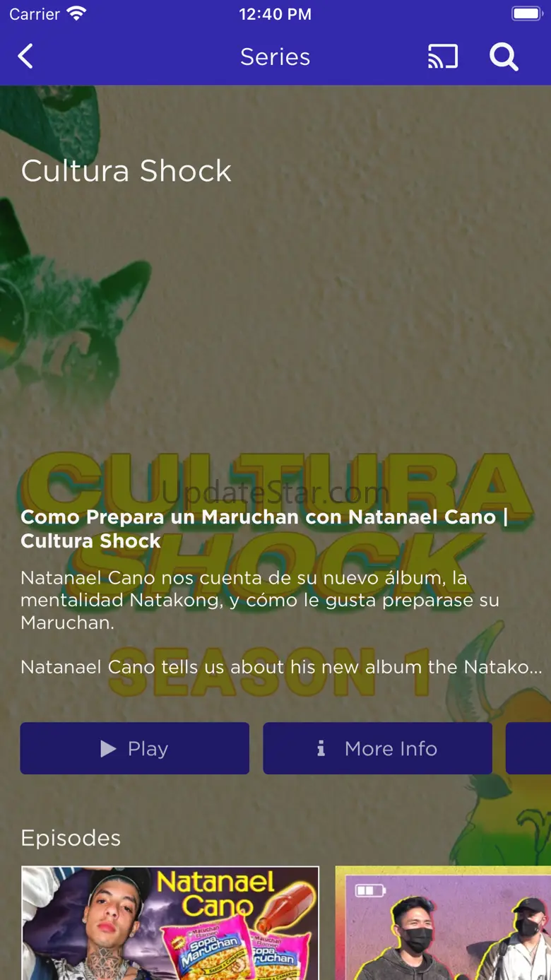
Task: Tap the Cultura Shock series title
Action: point(126,171)
